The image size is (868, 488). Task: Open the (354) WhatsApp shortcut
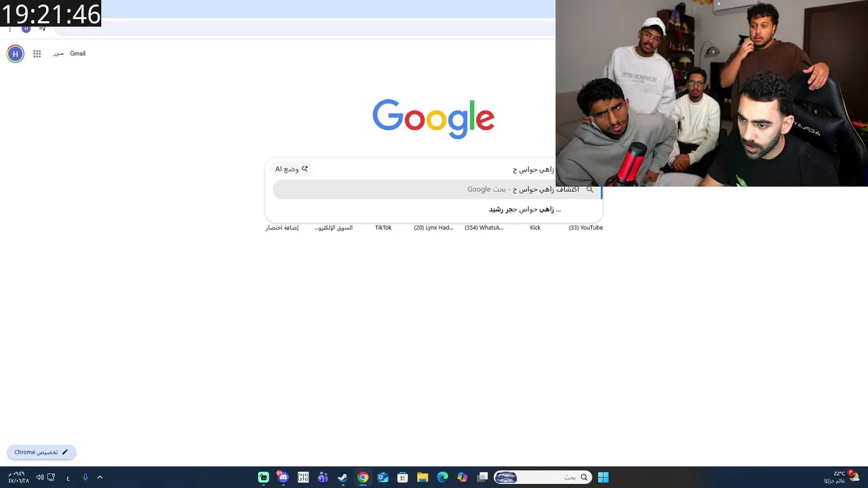(x=484, y=228)
